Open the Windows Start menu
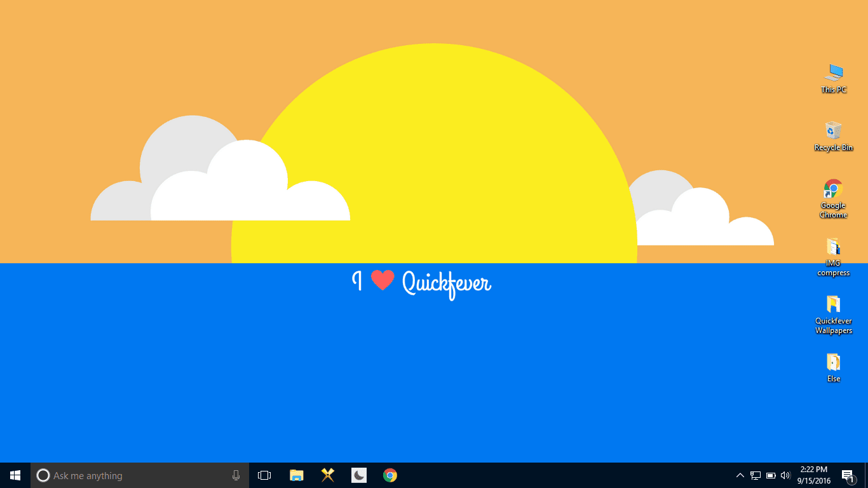868x488 pixels. coord(15,475)
